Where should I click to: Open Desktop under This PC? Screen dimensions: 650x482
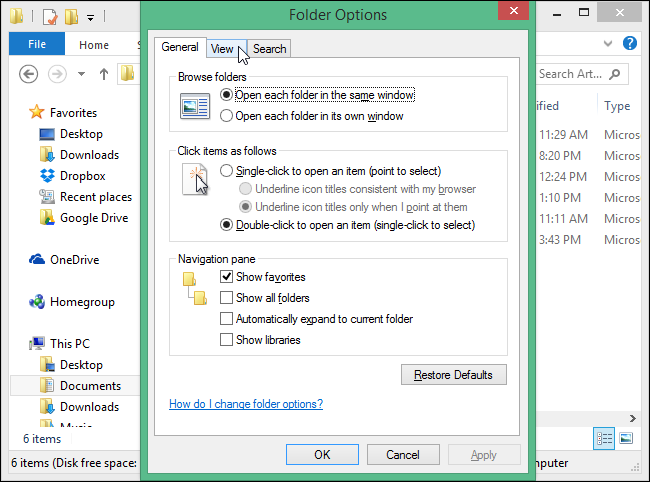81,365
